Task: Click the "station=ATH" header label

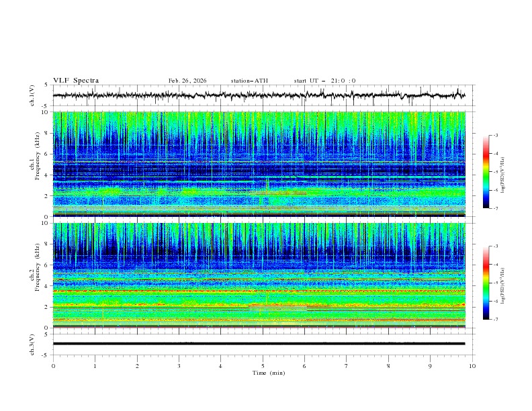Action: 249,81
